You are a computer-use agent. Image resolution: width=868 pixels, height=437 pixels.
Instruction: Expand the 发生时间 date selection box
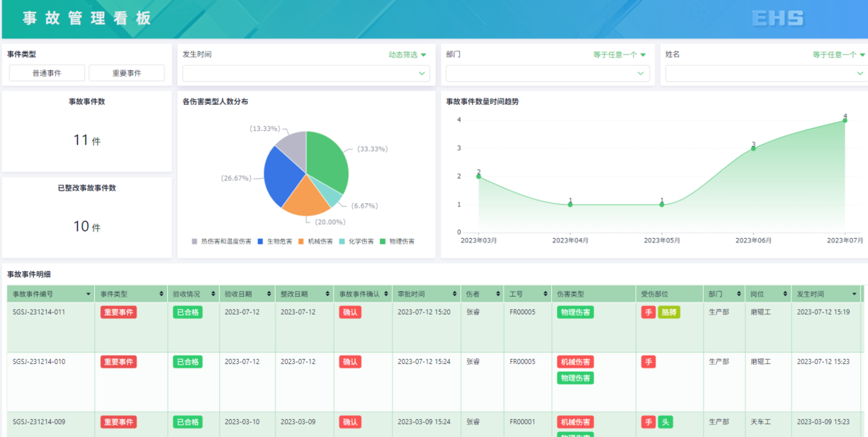click(x=306, y=73)
